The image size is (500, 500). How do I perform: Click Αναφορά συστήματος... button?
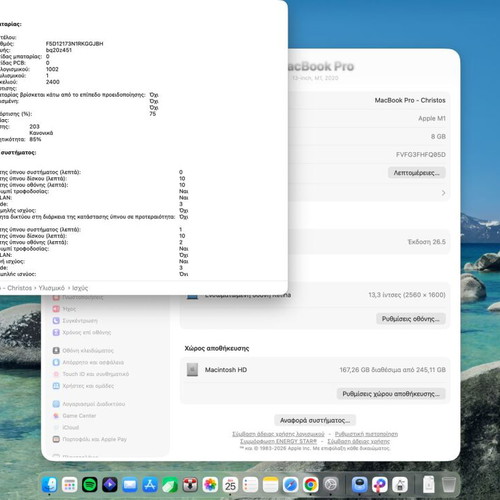click(x=315, y=420)
